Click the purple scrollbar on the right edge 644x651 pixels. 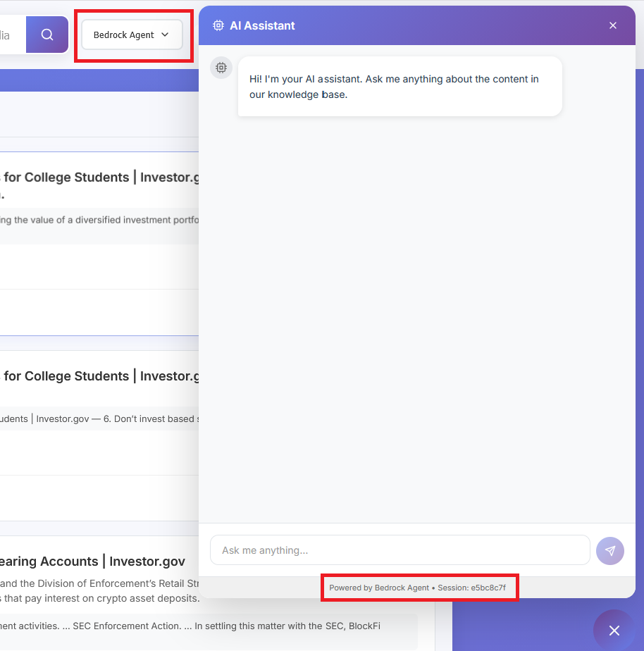[x=640, y=282]
